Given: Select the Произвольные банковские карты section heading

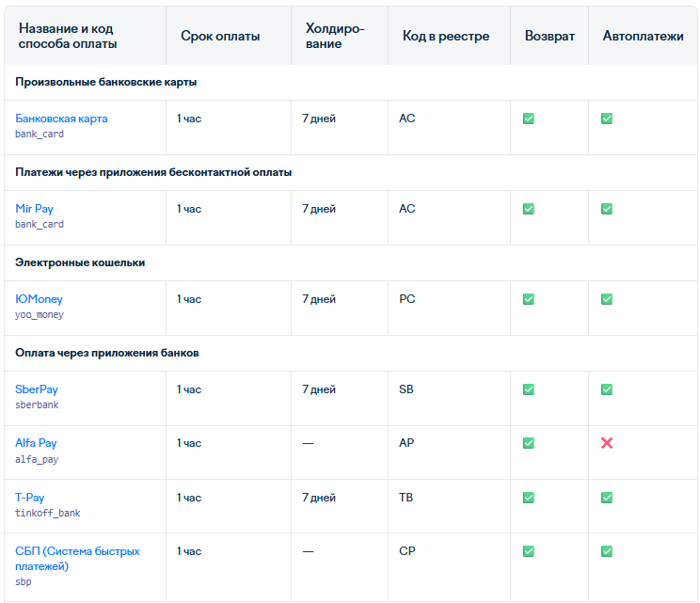Looking at the screenshot, I should tap(105, 82).
